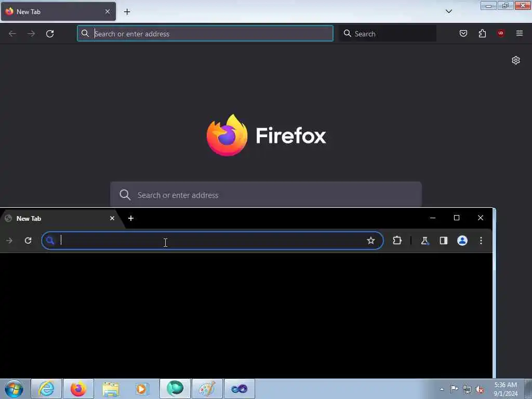Click muted volume tray icon
The width and height of the screenshot is (532, 399).
coord(480,390)
